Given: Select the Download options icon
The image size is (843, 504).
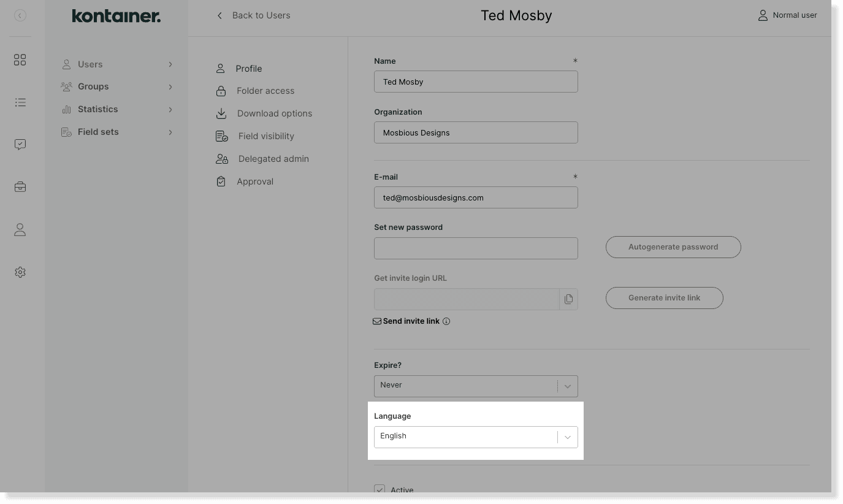Looking at the screenshot, I should (221, 113).
